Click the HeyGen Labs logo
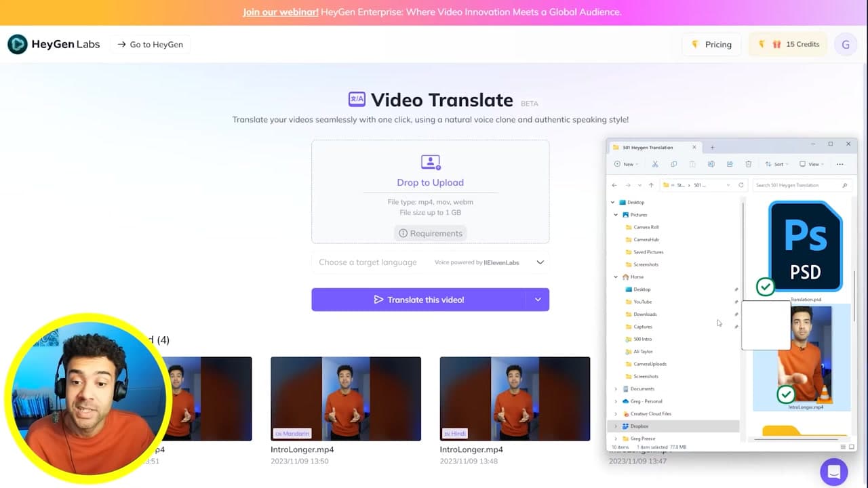Image resolution: width=868 pixels, height=488 pixels. pos(54,45)
